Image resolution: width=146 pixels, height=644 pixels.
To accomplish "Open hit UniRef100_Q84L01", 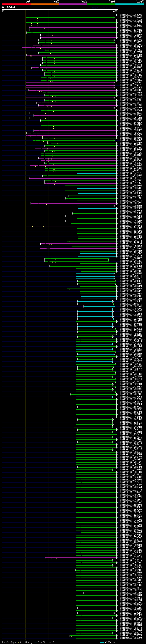I will point(131,15).
